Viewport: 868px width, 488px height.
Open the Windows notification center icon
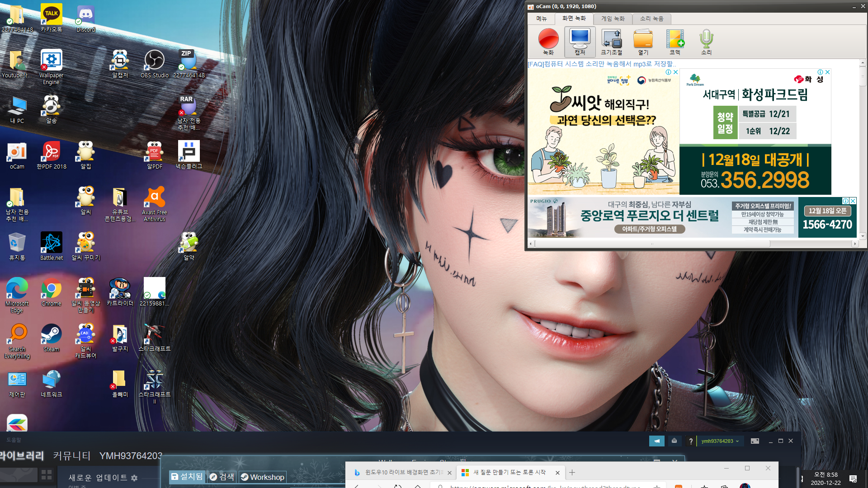pyautogui.click(x=853, y=479)
